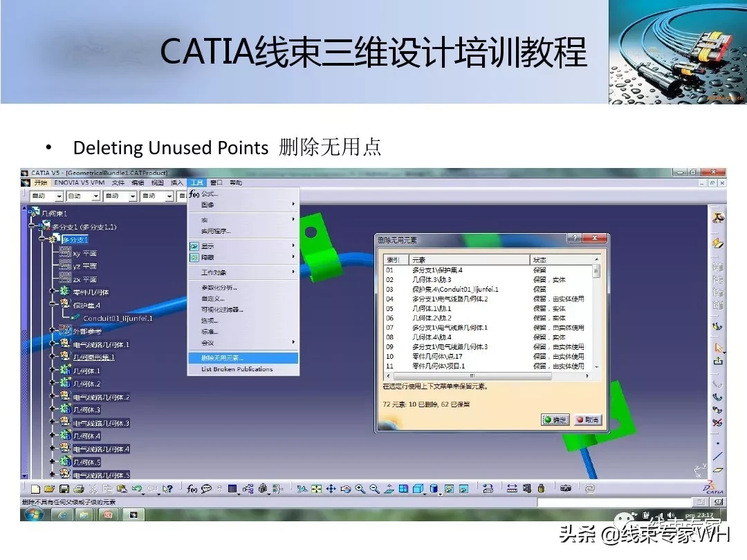Viewport: 747px width, 560px height.
Task: Open the ENOVIA V5 VPM menu
Action: pyautogui.click(x=79, y=183)
